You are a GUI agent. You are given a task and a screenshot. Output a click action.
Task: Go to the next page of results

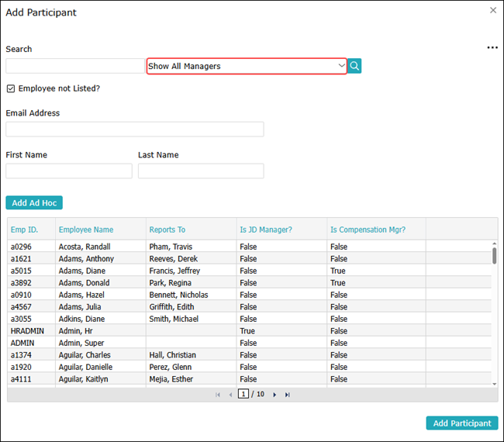pyautogui.click(x=274, y=395)
